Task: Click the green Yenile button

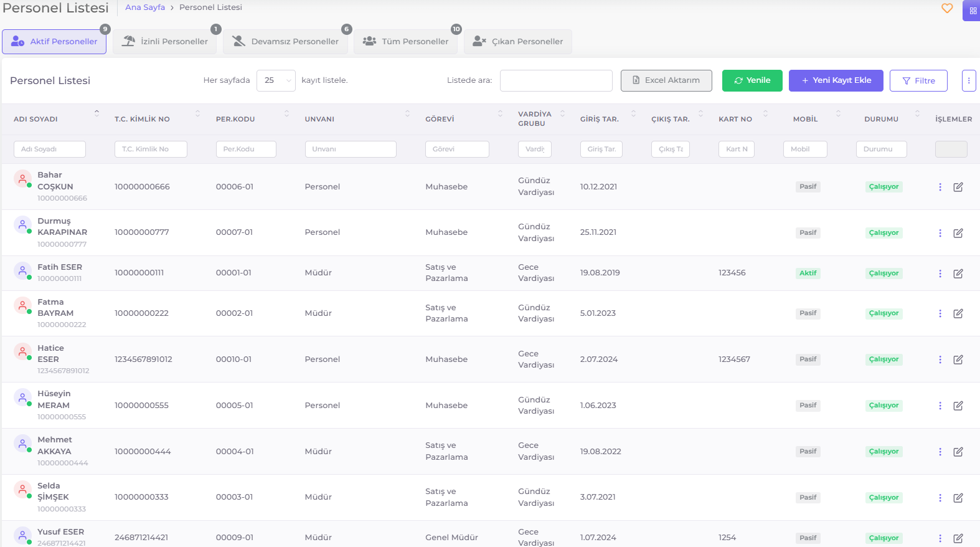Action: tap(752, 80)
